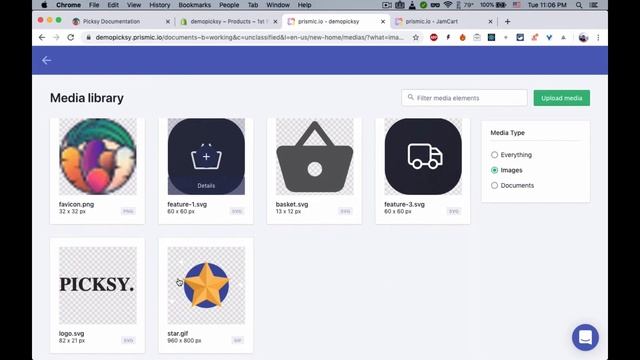
Task: Open the View menu
Action: coord(134,5)
